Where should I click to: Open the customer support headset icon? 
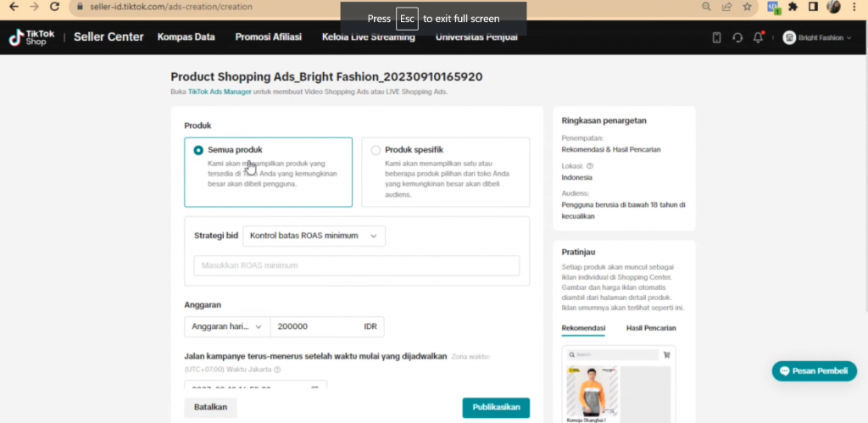pos(737,37)
